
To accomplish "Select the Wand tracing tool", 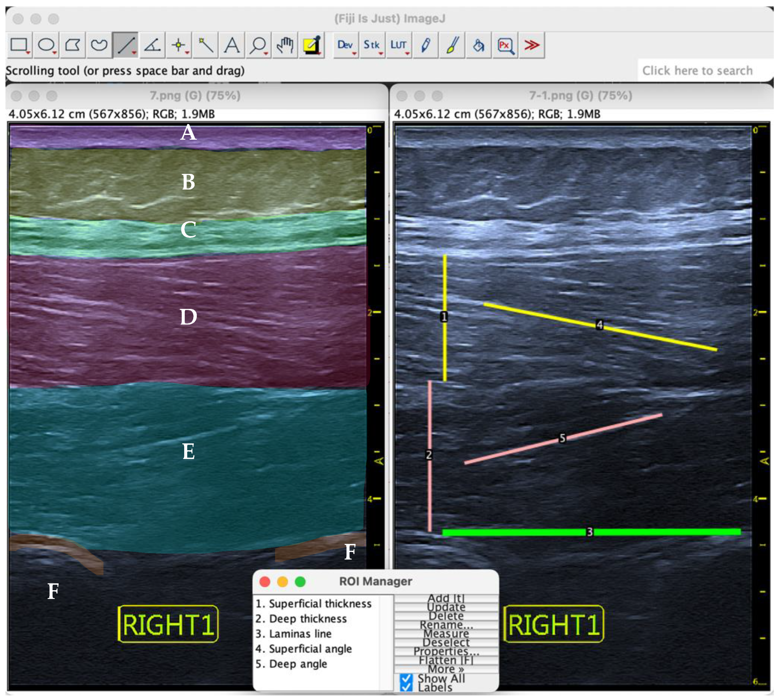I will pyautogui.click(x=205, y=45).
